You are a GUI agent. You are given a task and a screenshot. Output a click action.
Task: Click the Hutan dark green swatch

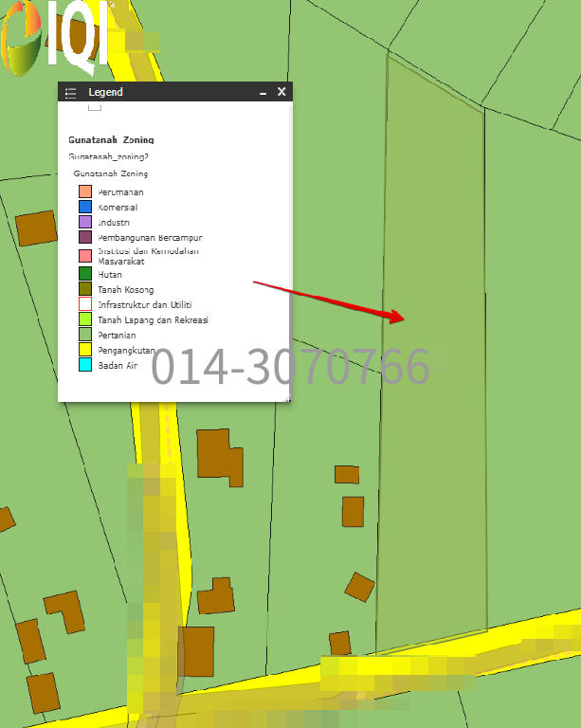click(85, 274)
